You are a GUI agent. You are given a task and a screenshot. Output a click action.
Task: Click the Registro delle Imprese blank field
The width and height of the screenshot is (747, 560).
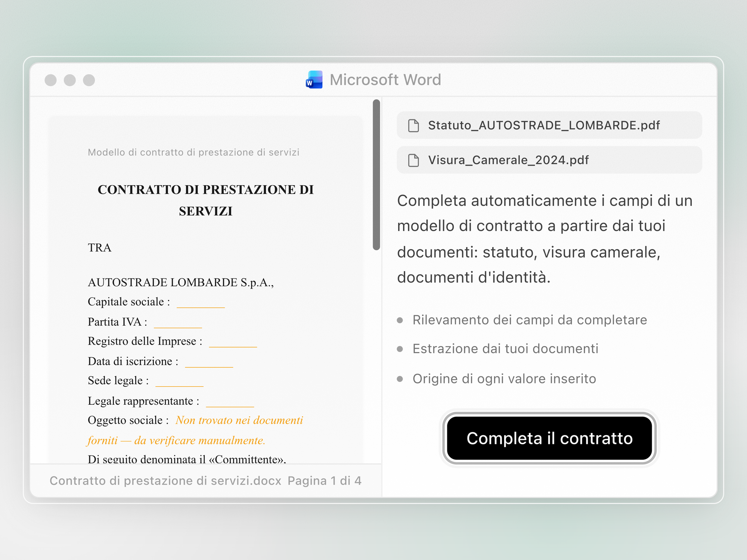click(233, 342)
